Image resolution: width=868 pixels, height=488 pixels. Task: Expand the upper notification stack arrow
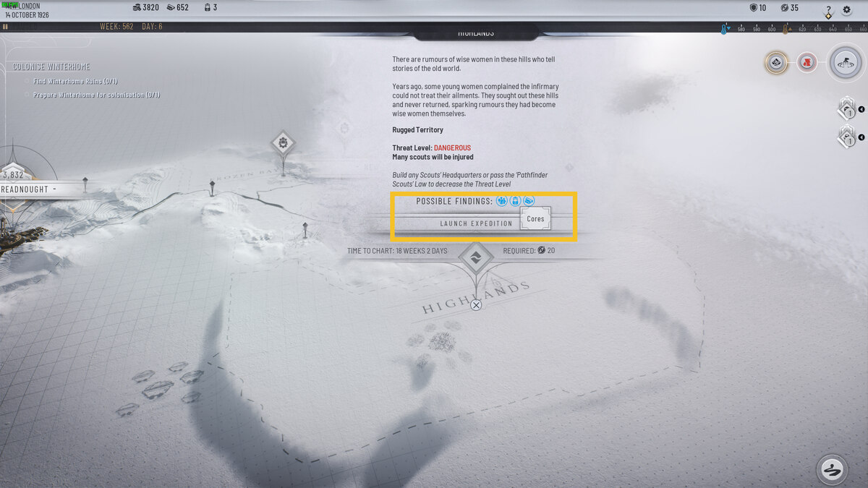click(861, 111)
